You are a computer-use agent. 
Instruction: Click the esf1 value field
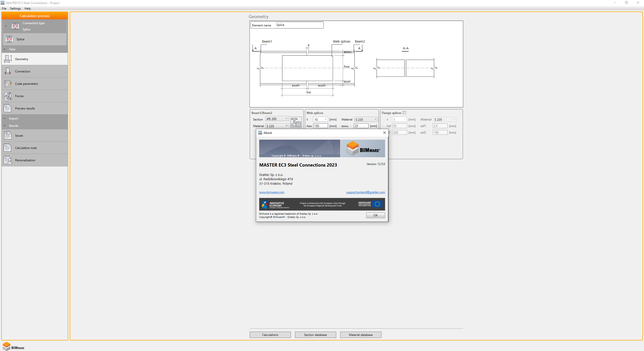click(440, 126)
